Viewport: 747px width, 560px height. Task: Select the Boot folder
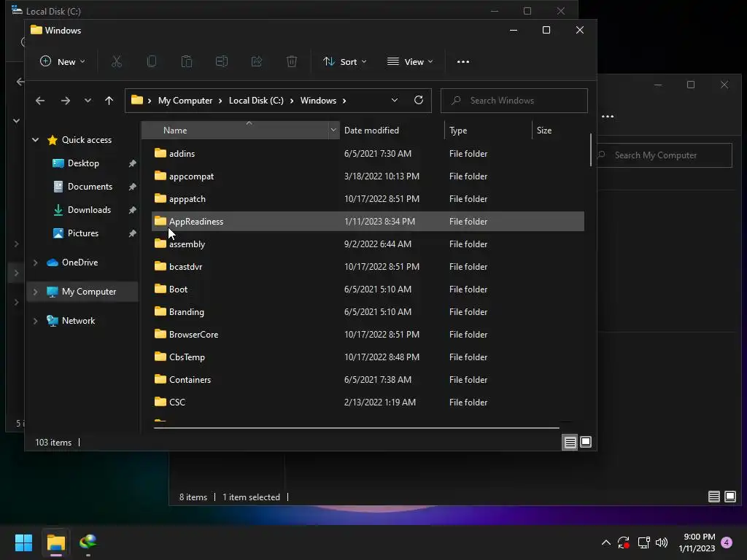pyautogui.click(x=368, y=289)
